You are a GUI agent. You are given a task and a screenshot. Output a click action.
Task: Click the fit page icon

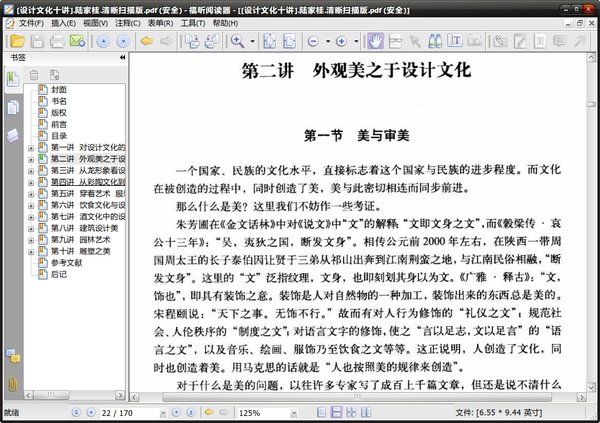(269, 41)
